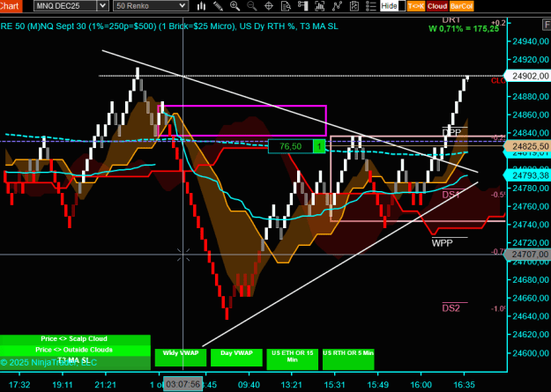Screen dimensions: 551x392
Task: Open the strategies icon
Action: tap(354, 5)
